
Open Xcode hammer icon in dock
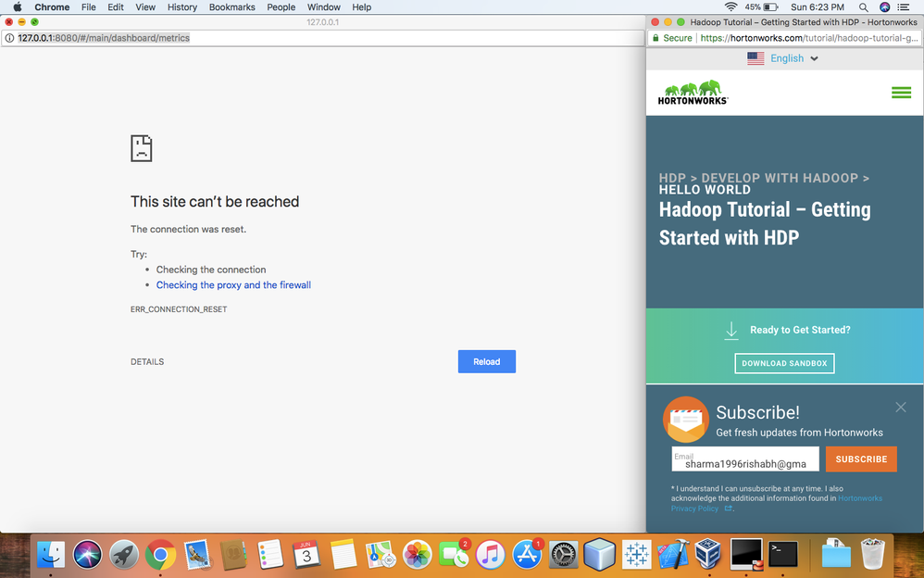click(x=673, y=555)
